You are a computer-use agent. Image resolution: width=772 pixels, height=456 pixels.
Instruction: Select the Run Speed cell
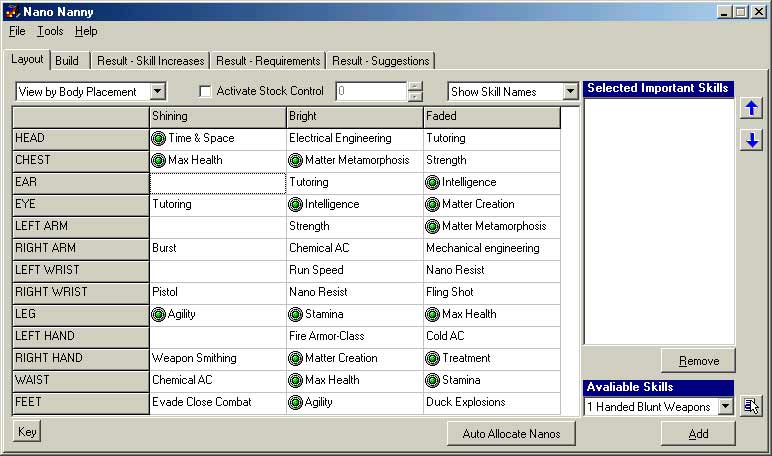click(x=354, y=270)
